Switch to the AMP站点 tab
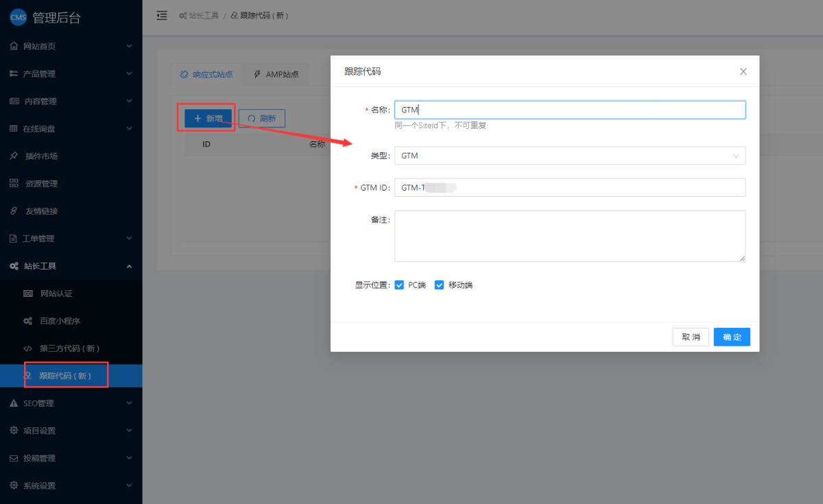 pos(276,74)
